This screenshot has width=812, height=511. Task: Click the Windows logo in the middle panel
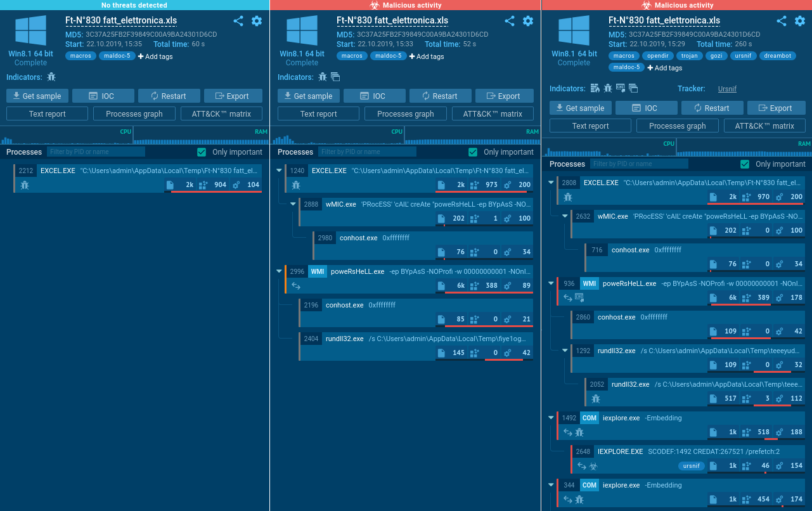[x=302, y=31]
